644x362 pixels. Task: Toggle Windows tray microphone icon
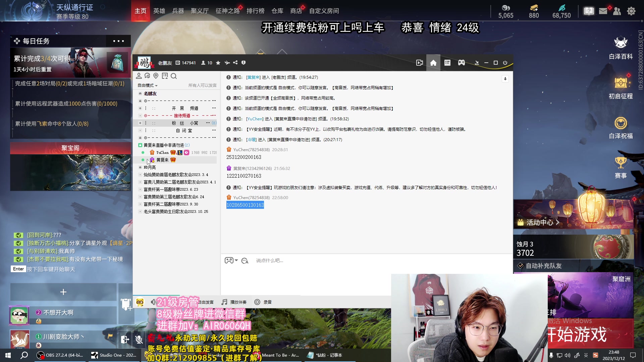(551, 355)
